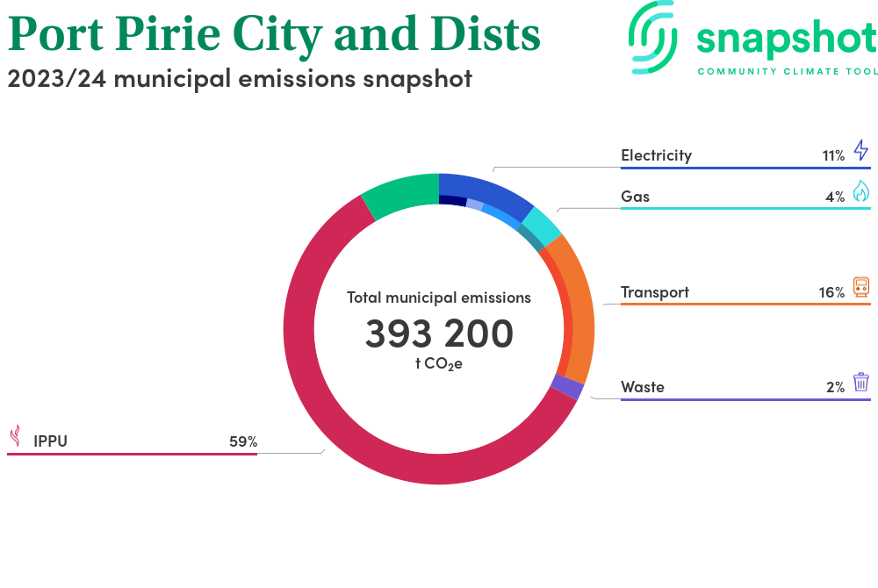
Task: Select the Waste label
Action: coord(642,387)
